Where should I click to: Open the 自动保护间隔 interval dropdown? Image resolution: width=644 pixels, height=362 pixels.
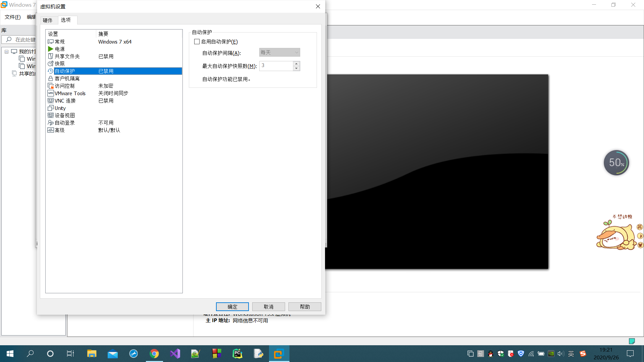coord(279,52)
